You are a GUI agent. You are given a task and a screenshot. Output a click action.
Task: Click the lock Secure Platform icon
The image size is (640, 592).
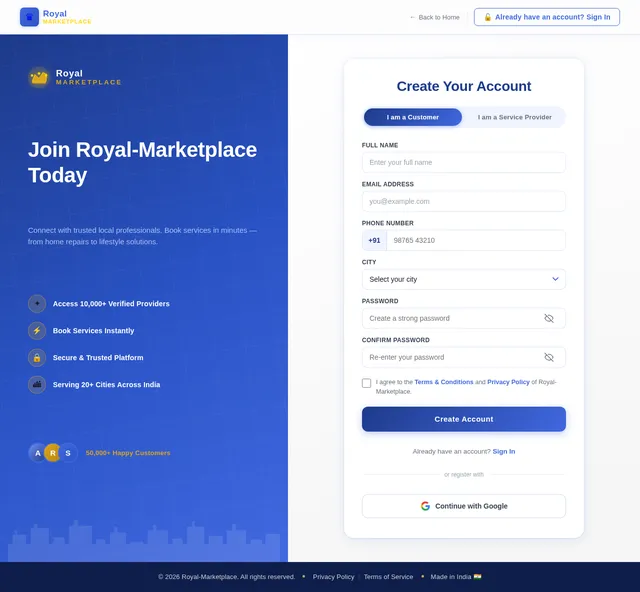click(x=37, y=358)
